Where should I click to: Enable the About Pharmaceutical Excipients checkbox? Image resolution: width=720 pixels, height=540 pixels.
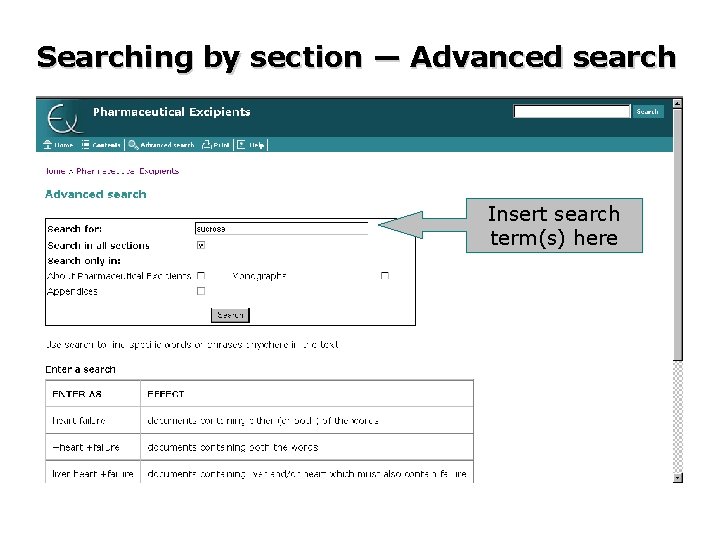(201, 276)
